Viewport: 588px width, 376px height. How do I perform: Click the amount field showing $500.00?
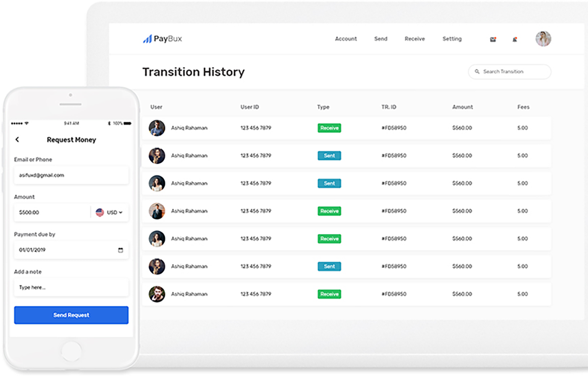(x=52, y=212)
